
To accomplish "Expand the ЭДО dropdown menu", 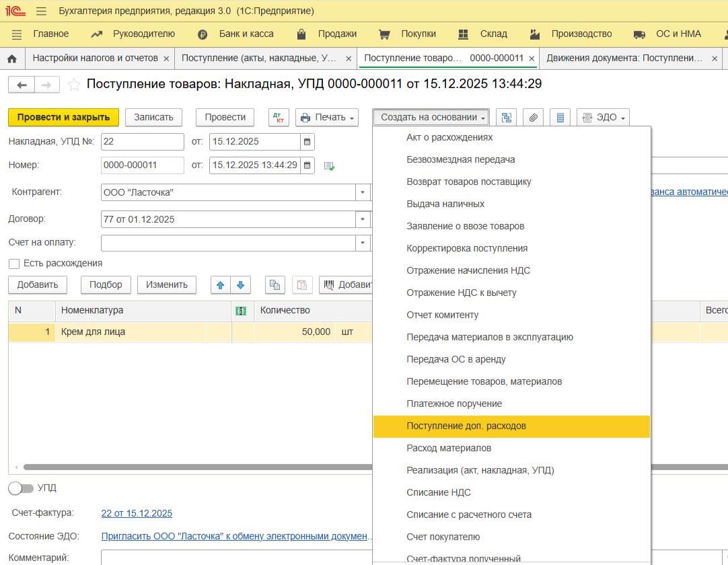I will pyautogui.click(x=603, y=117).
